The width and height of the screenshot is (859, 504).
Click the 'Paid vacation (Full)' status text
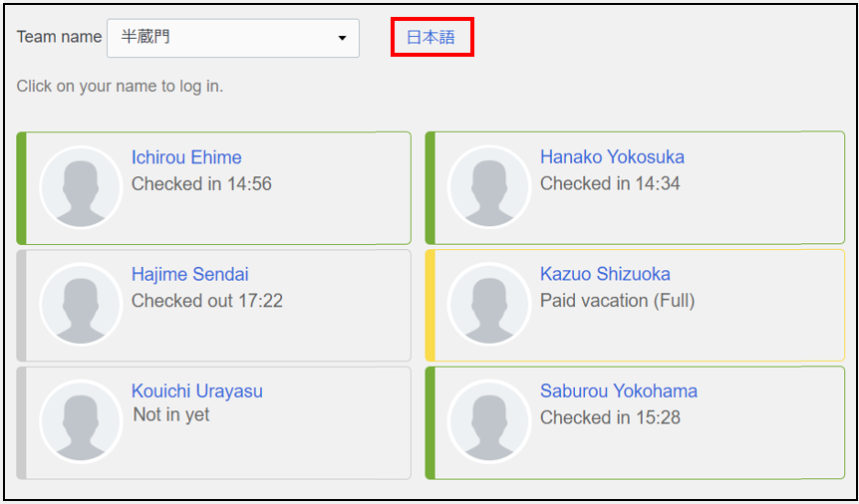(617, 301)
